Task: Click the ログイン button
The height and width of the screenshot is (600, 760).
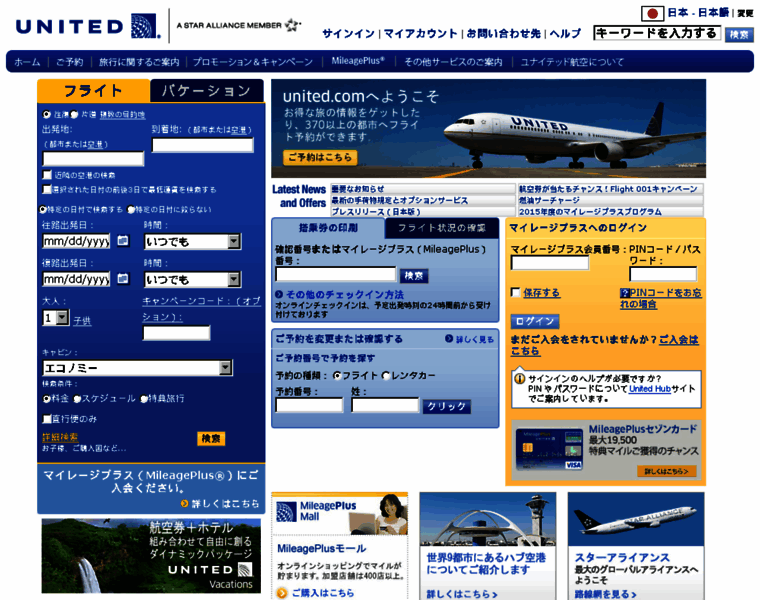Action: pyautogui.click(x=535, y=321)
